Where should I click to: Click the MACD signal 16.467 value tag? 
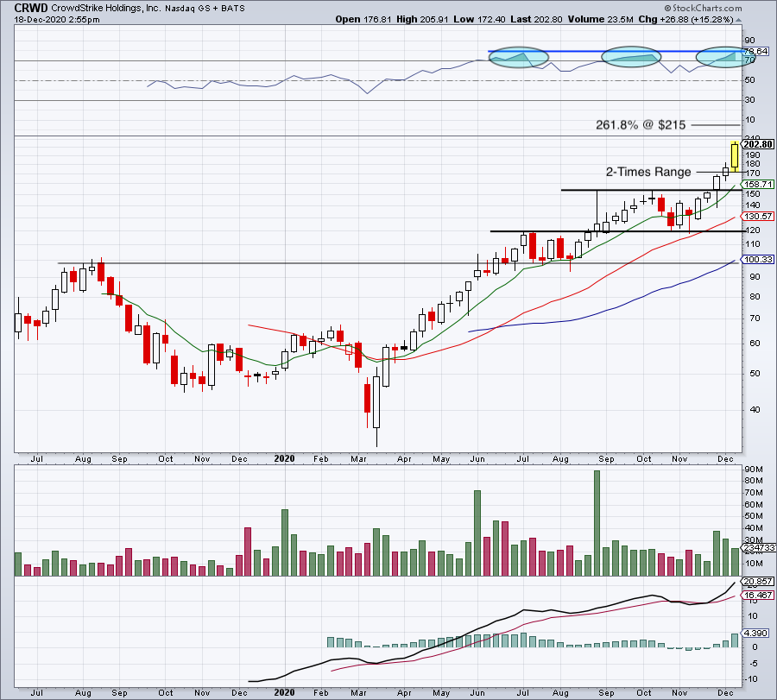756,596
